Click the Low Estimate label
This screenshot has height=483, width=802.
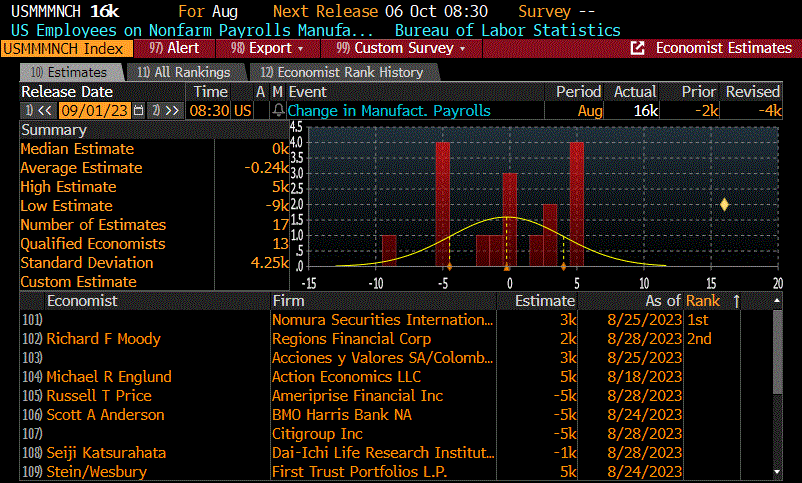tap(66, 206)
